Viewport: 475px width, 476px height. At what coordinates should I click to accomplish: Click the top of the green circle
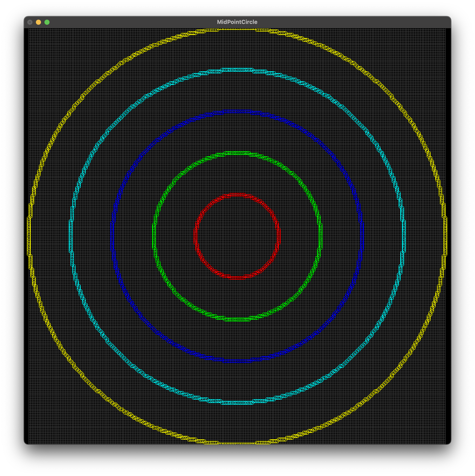(x=237, y=153)
